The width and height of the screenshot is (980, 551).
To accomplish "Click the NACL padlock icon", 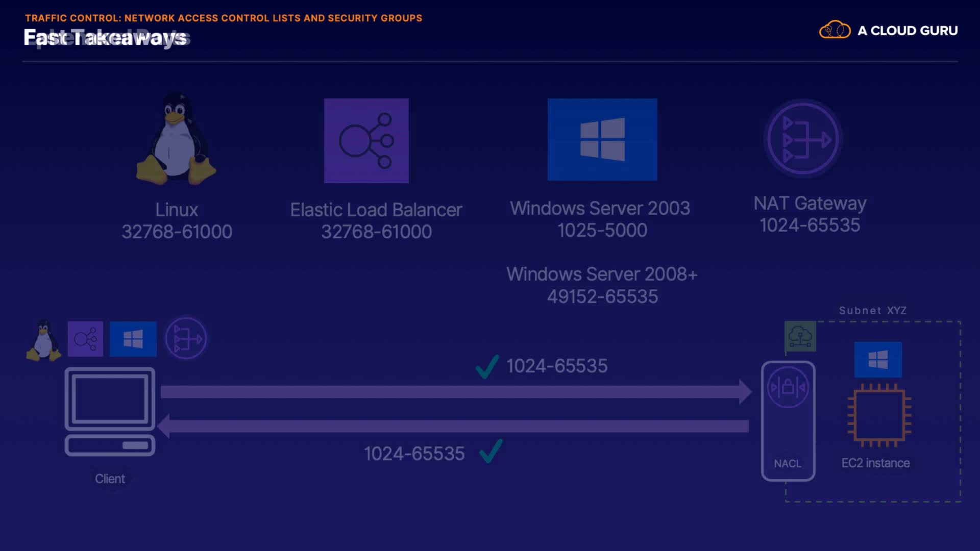I will 788,387.
